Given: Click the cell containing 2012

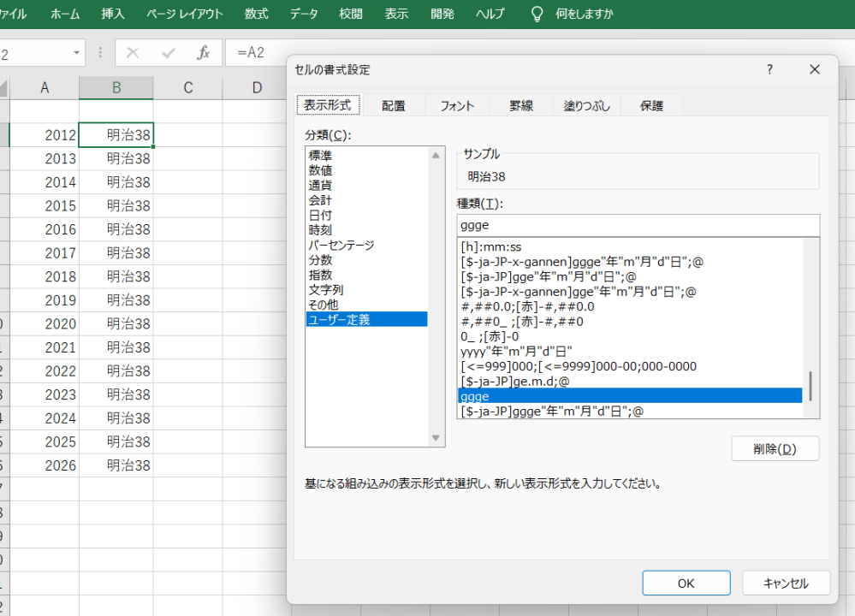Looking at the screenshot, I should pos(45,135).
